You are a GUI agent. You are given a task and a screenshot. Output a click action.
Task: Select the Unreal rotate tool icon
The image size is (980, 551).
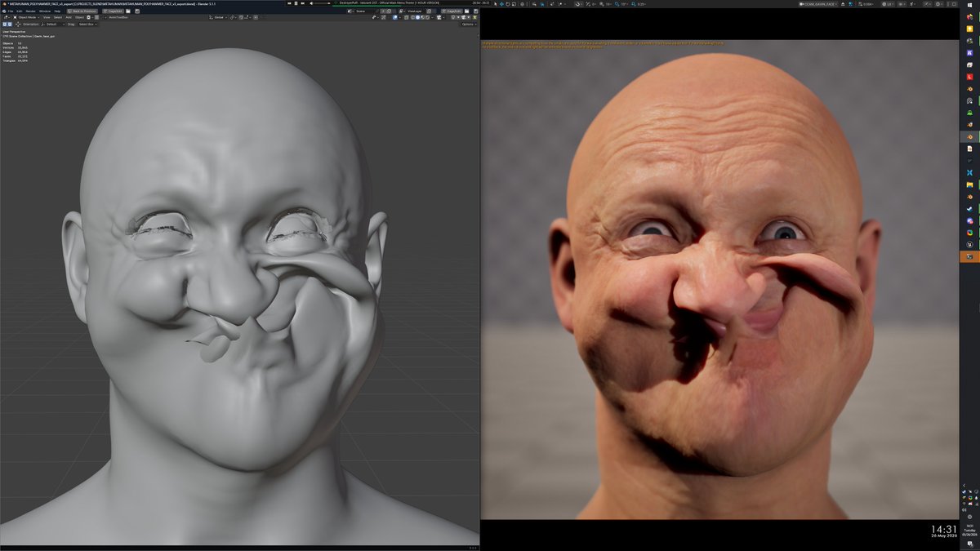[508, 4]
